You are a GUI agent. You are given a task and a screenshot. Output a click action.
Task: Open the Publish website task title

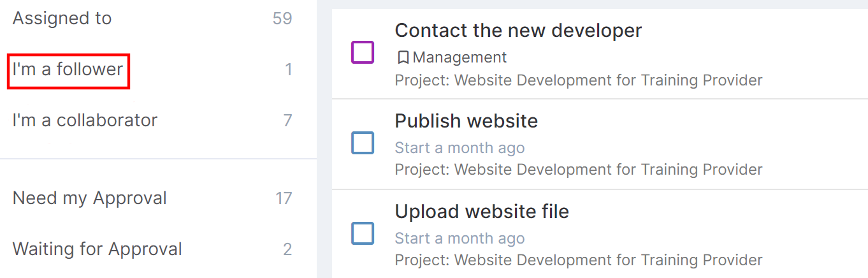pyautogui.click(x=467, y=121)
